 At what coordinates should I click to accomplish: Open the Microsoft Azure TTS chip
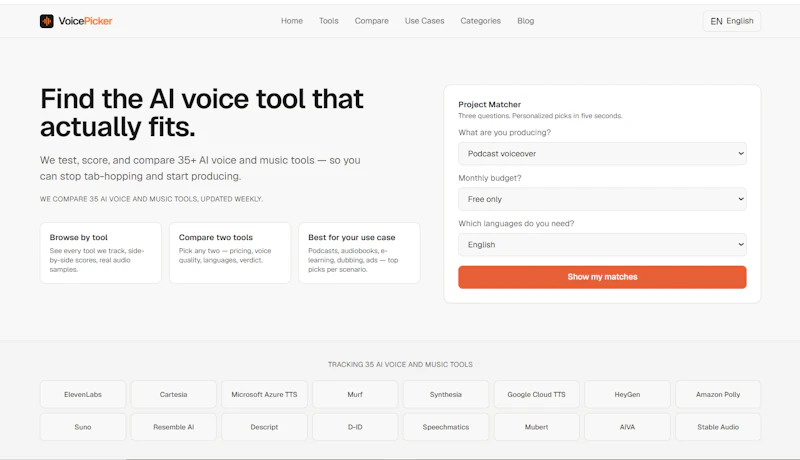pos(264,394)
